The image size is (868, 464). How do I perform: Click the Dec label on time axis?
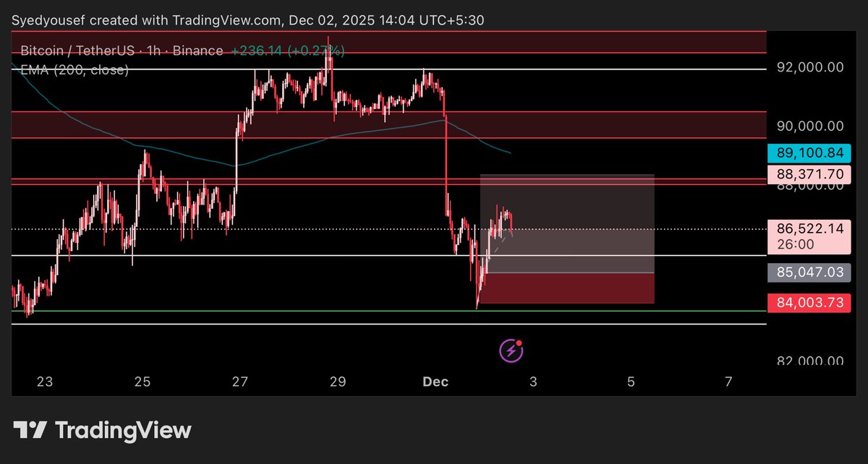click(x=435, y=381)
